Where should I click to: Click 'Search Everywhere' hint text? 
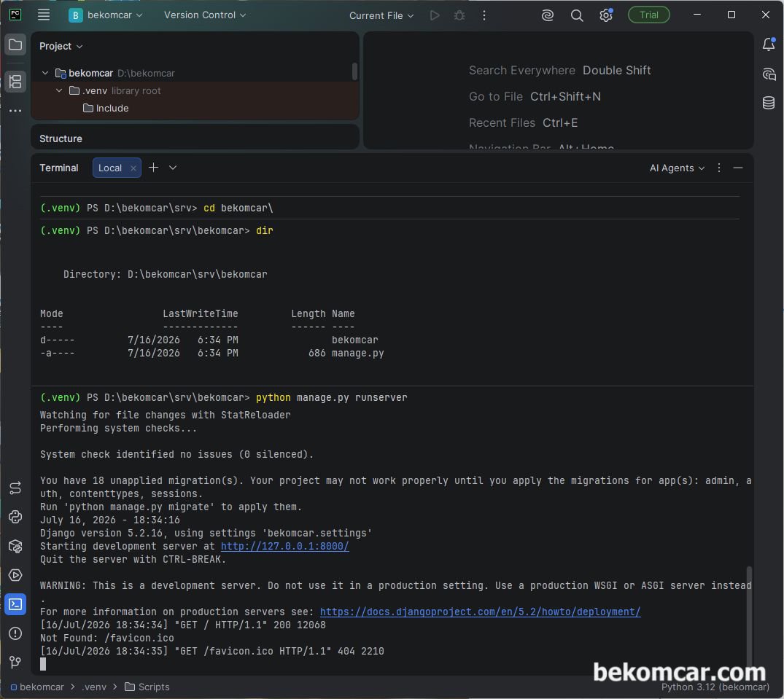coord(522,71)
